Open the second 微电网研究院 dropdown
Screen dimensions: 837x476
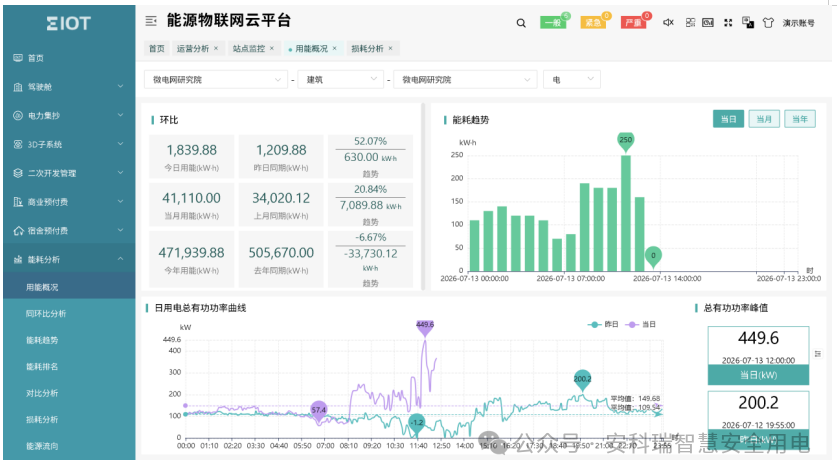point(465,80)
